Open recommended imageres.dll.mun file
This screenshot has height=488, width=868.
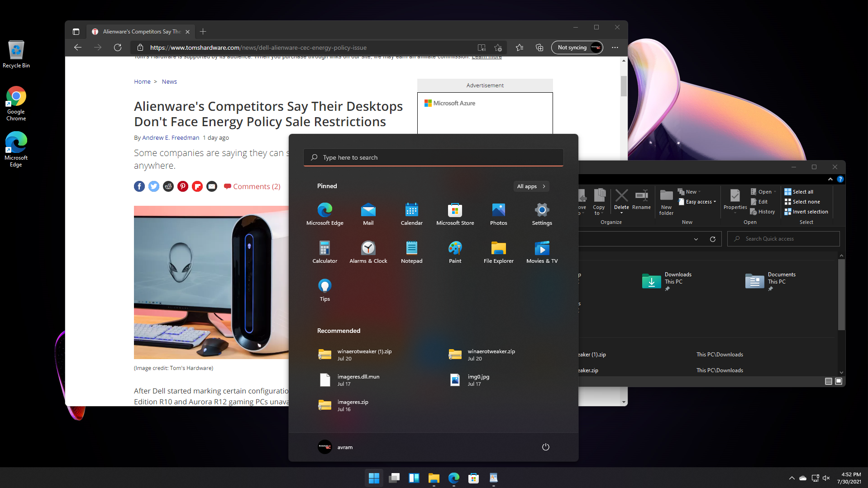pos(349,380)
